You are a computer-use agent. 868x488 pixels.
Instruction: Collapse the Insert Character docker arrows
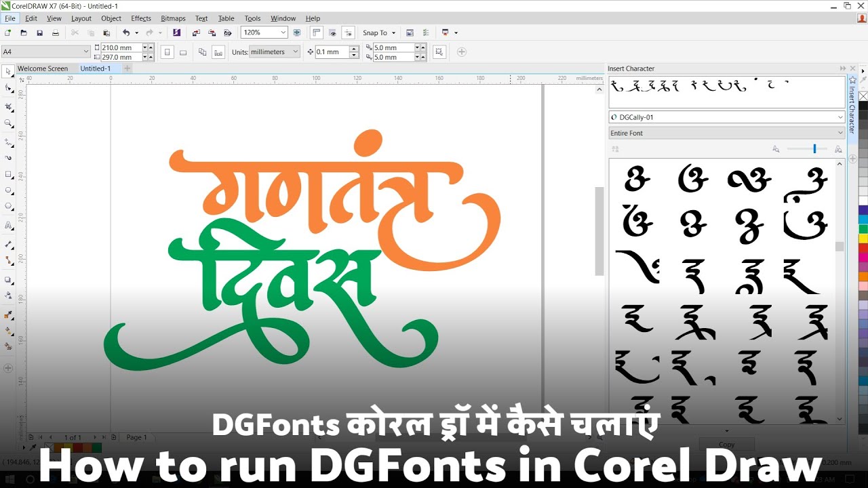pyautogui.click(x=843, y=68)
